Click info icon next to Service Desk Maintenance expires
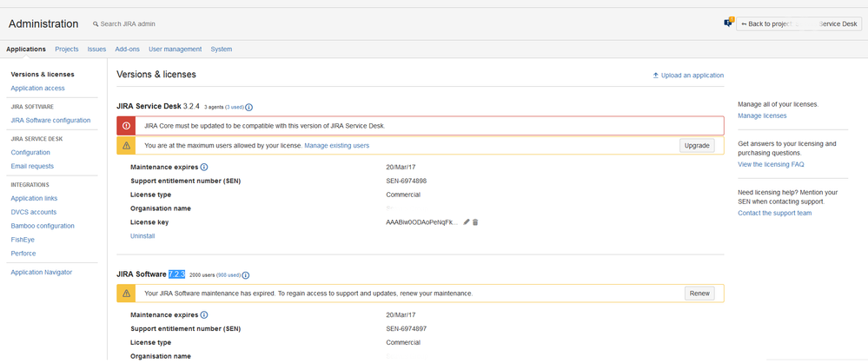Image resolution: width=868 pixels, height=363 pixels. (x=203, y=167)
